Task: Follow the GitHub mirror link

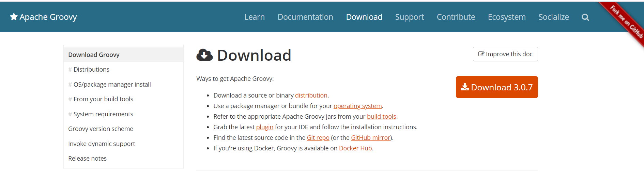Action: [x=371, y=138]
